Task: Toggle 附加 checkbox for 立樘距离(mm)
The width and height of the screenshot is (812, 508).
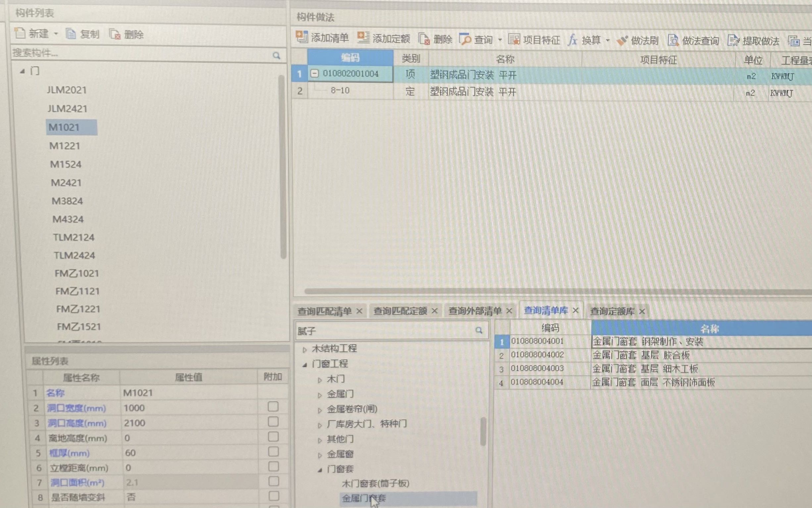Action: [x=274, y=466]
